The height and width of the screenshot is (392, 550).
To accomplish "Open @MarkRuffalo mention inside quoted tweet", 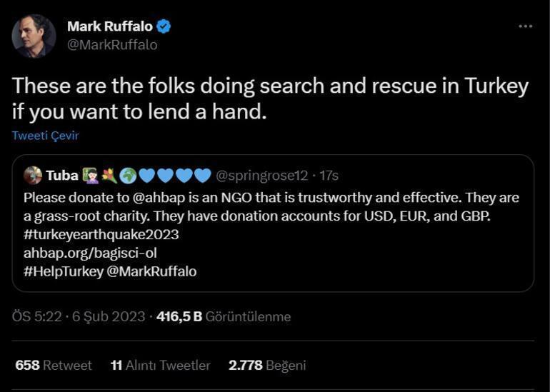I will [x=151, y=271].
